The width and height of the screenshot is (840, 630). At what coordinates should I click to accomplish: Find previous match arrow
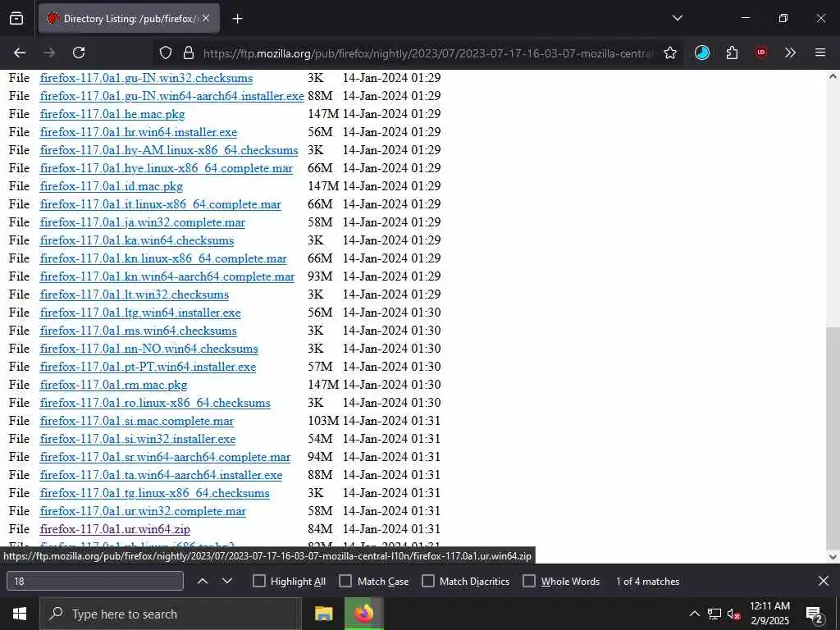click(203, 581)
